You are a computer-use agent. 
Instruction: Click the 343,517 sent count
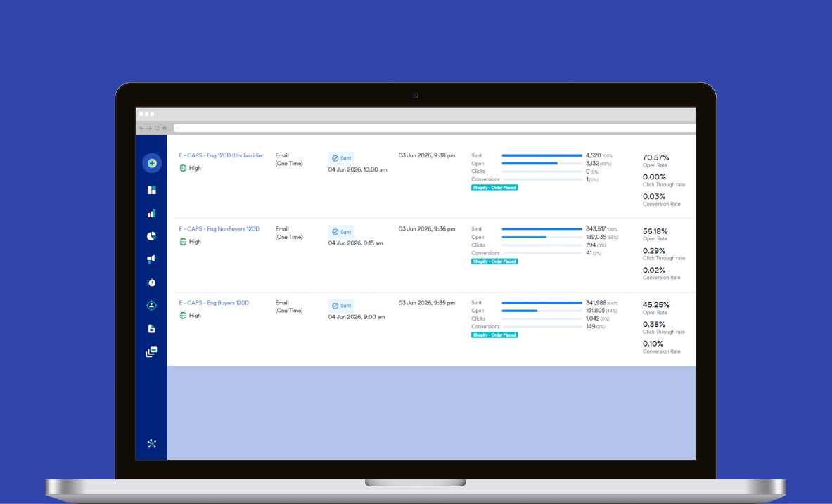(x=596, y=229)
